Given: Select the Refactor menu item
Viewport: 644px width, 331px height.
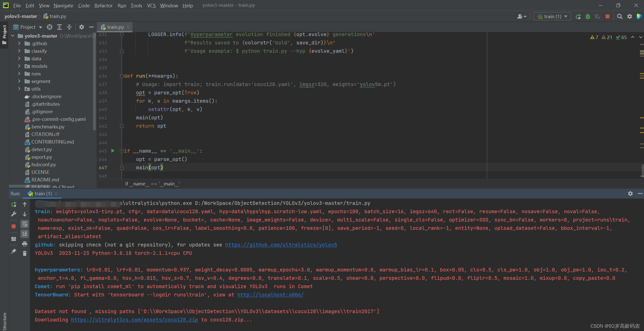Looking at the screenshot, I should [x=103, y=5].
